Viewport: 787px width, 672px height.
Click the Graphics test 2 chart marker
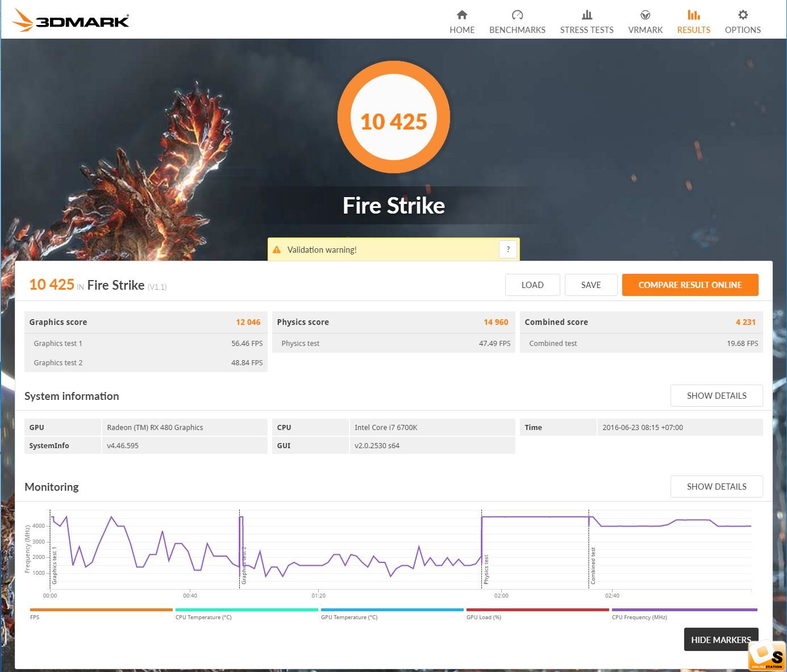(244, 566)
